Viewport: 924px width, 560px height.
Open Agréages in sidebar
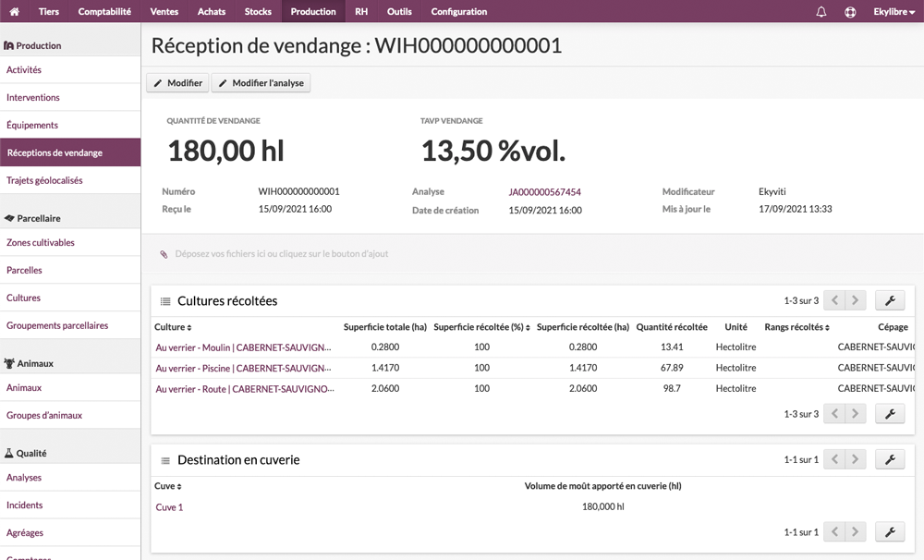coord(70,533)
